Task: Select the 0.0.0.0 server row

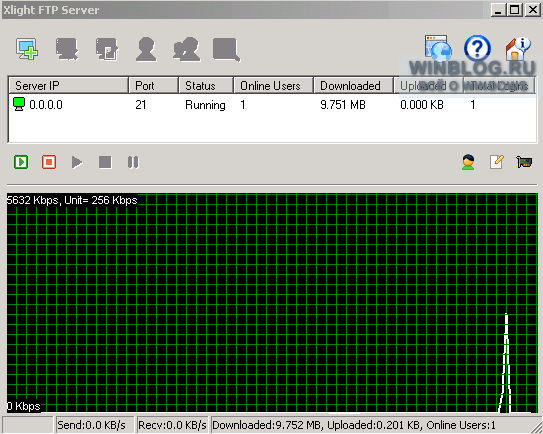Action: [272, 105]
